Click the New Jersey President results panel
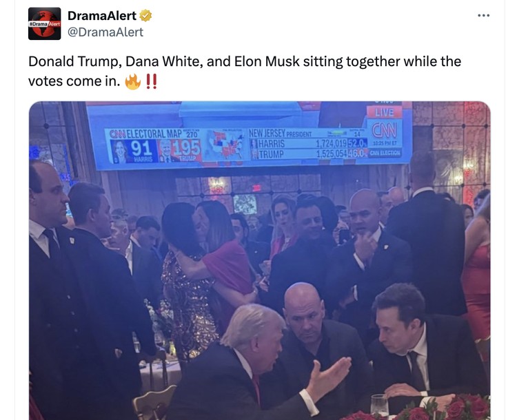The height and width of the screenshot is (420, 517). [x=307, y=144]
